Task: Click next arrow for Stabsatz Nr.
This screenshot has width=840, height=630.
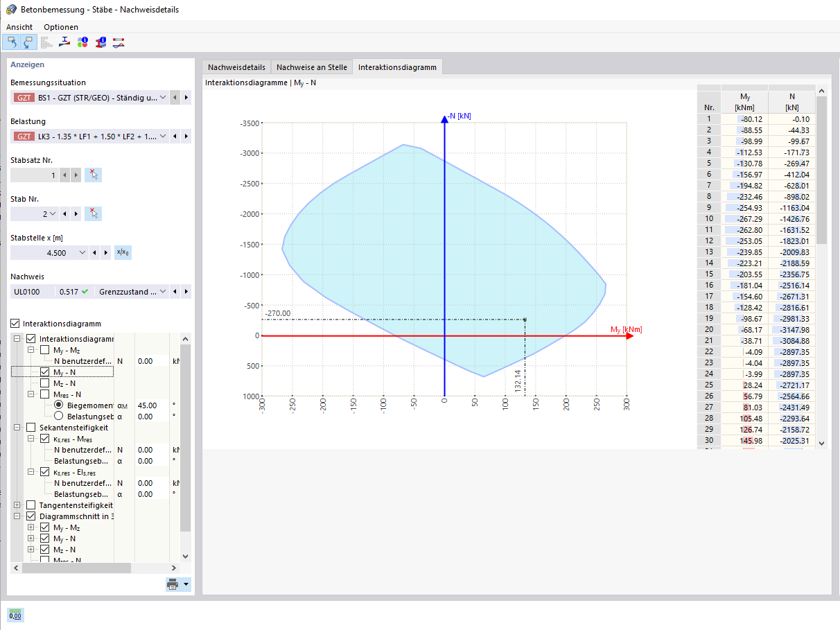Action: point(76,175)
